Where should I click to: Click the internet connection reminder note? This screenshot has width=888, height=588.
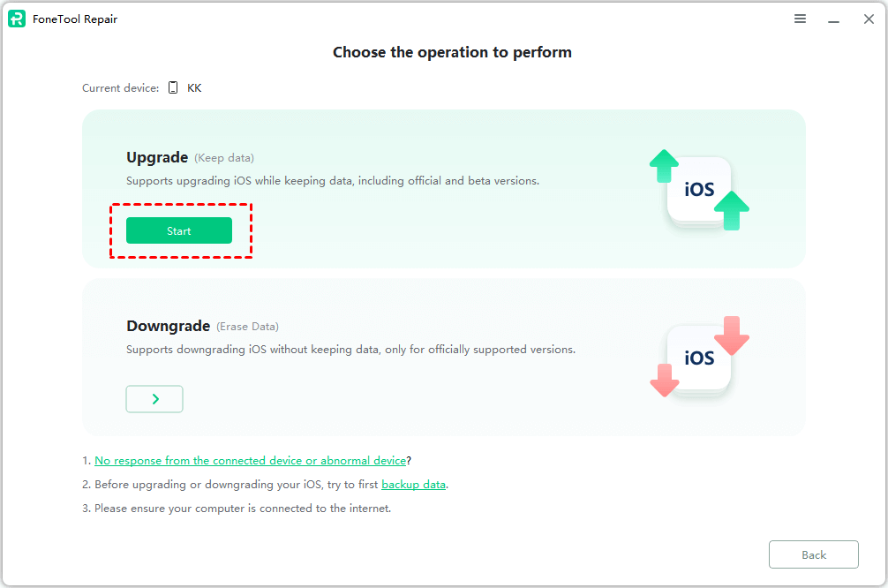click(243, 508)
